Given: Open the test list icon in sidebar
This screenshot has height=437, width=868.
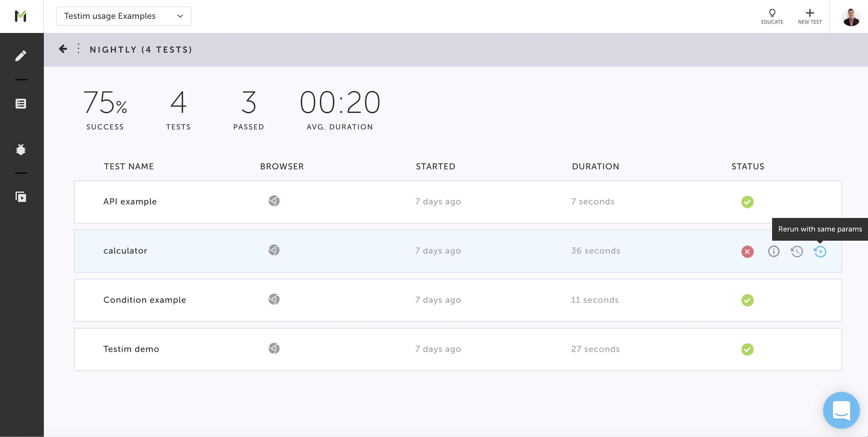Looking at the screenshot, I should [x=21, y=104].
